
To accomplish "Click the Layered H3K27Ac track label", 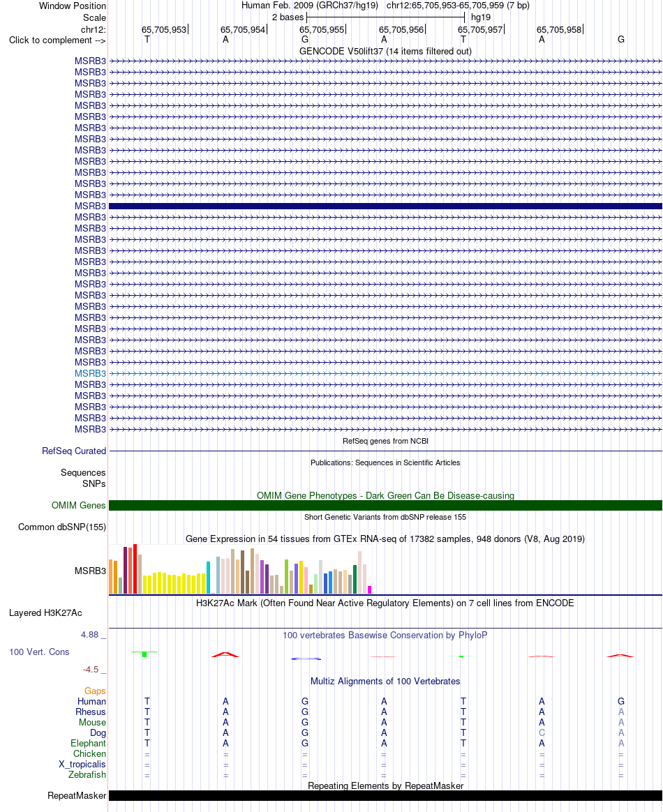I will pyautogui.click(x=45, y=613).
